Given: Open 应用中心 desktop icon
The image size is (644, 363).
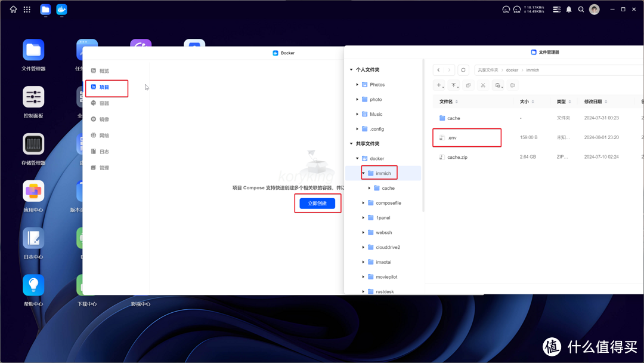Looking at the screenshot, I should pos(33,191).
